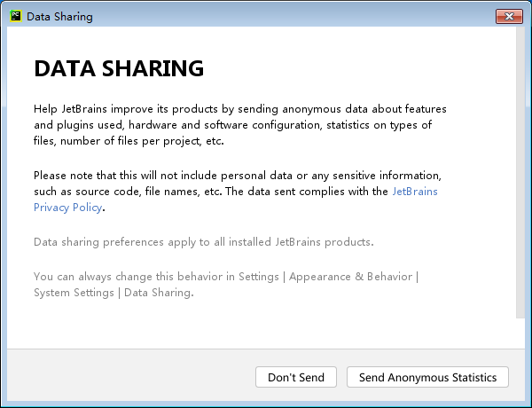Screen dimensions: 532x408
Task: Click the 'such as source code, file names' text
Action: pos(211,192)
